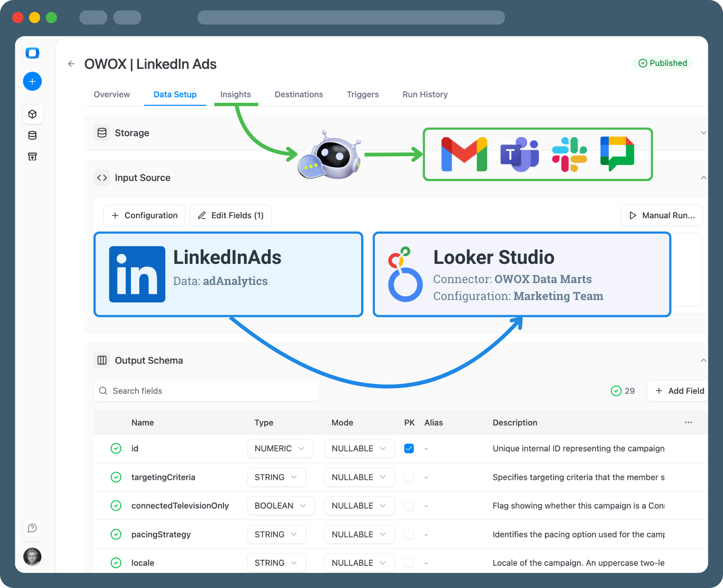Switch to the Insights tab

[235, 94]
